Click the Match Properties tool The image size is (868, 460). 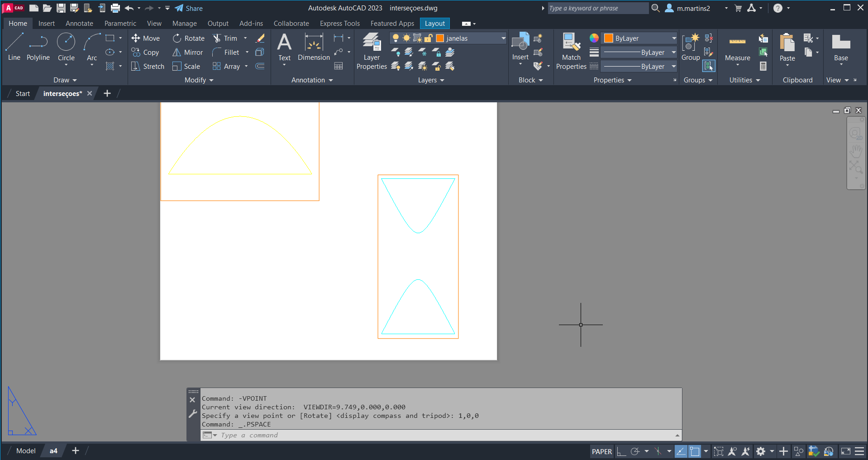tap(571, 51)
